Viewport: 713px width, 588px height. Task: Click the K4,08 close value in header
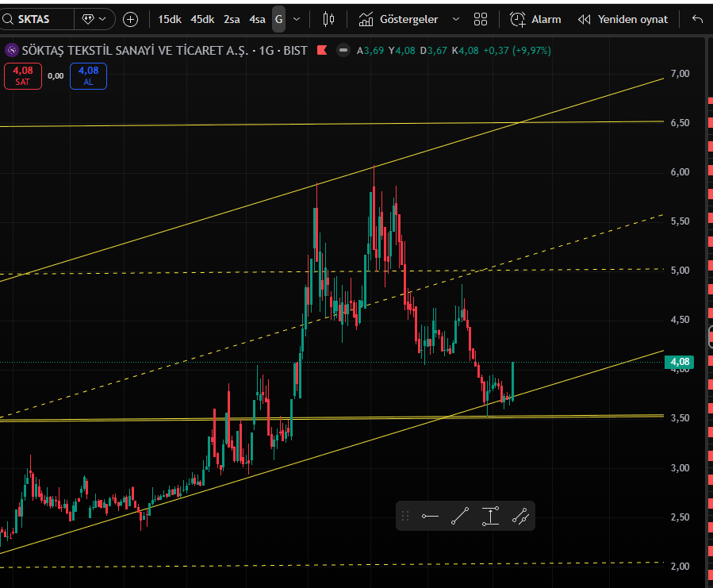coord(466,51)
